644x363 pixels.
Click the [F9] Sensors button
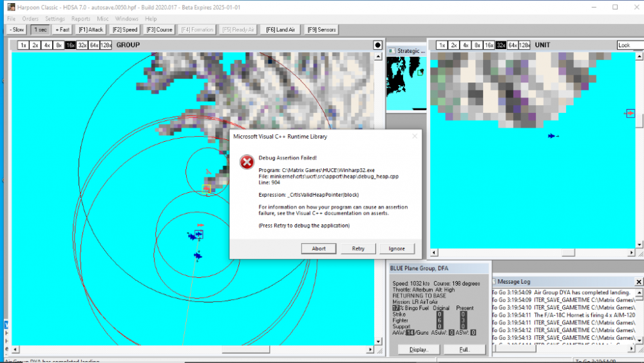321,30
